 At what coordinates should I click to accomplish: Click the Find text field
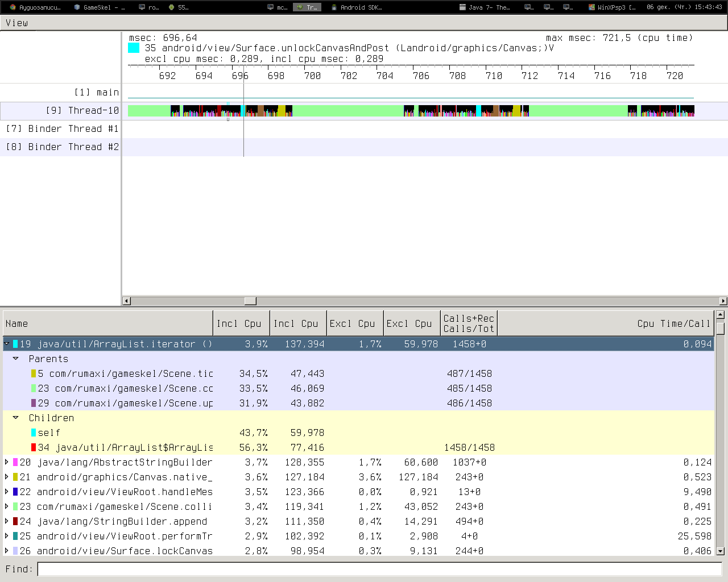click(x=379, y=569)
